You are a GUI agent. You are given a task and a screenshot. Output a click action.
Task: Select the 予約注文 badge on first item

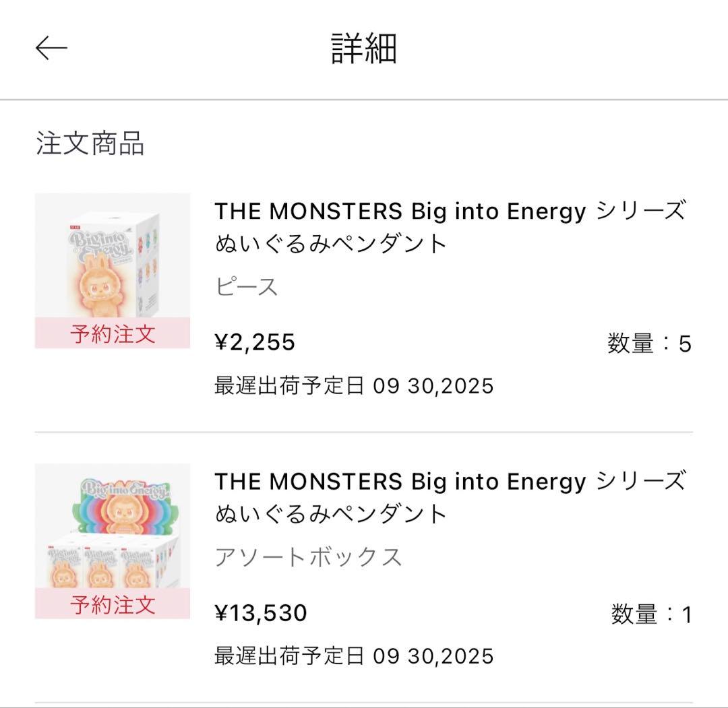(x=111, y=334)
